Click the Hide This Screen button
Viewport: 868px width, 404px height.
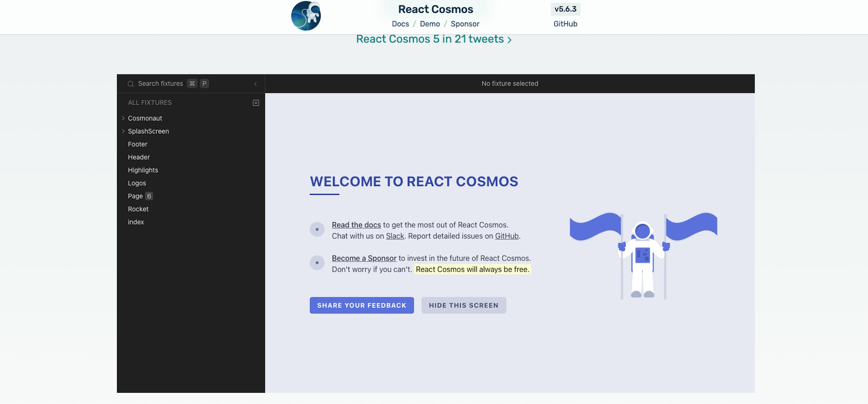(x=463, y=305)
